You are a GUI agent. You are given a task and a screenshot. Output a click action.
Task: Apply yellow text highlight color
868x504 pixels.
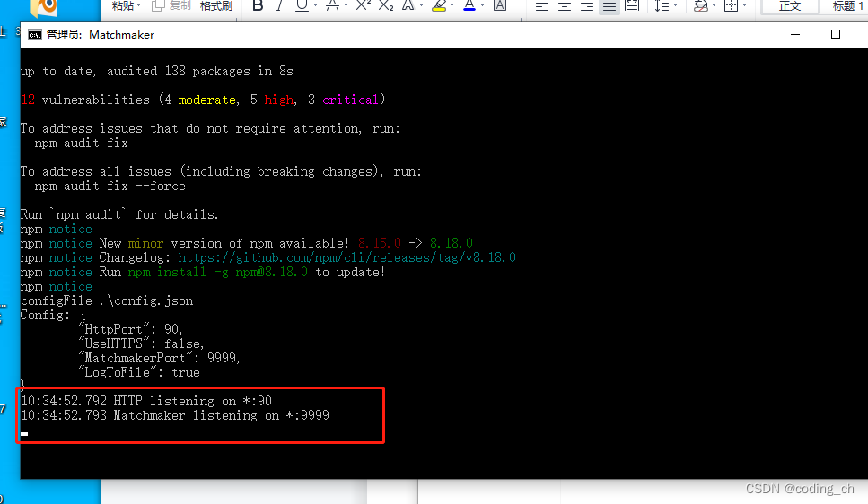coord(439,5)
